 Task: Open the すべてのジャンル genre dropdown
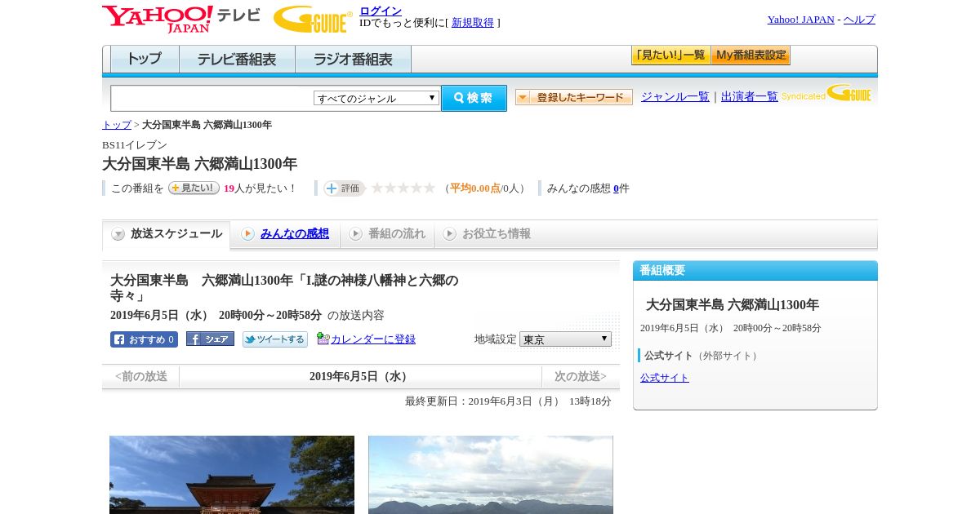point(376,98)
